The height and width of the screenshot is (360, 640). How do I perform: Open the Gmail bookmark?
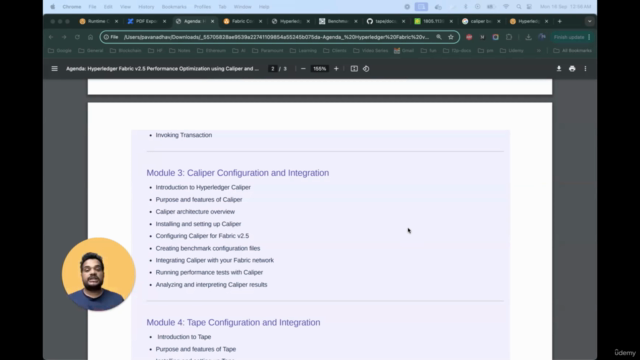coord(404,51)
